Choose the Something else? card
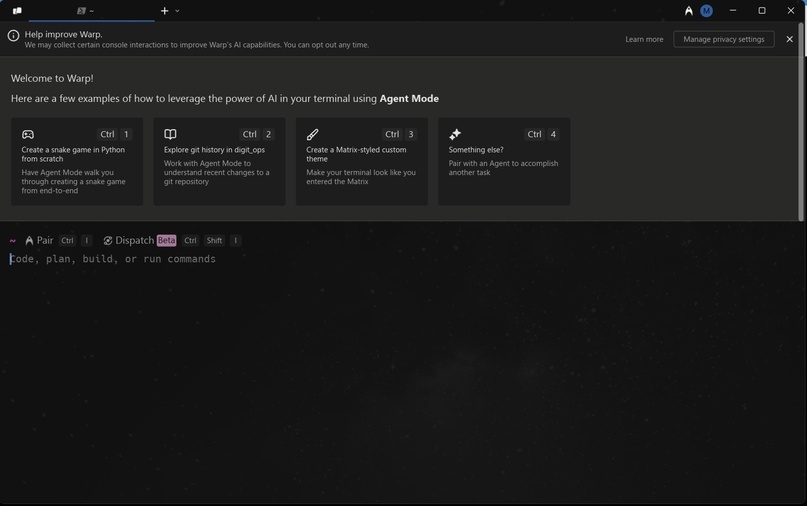Screen dimensions: 807x506 coord(504,162)
